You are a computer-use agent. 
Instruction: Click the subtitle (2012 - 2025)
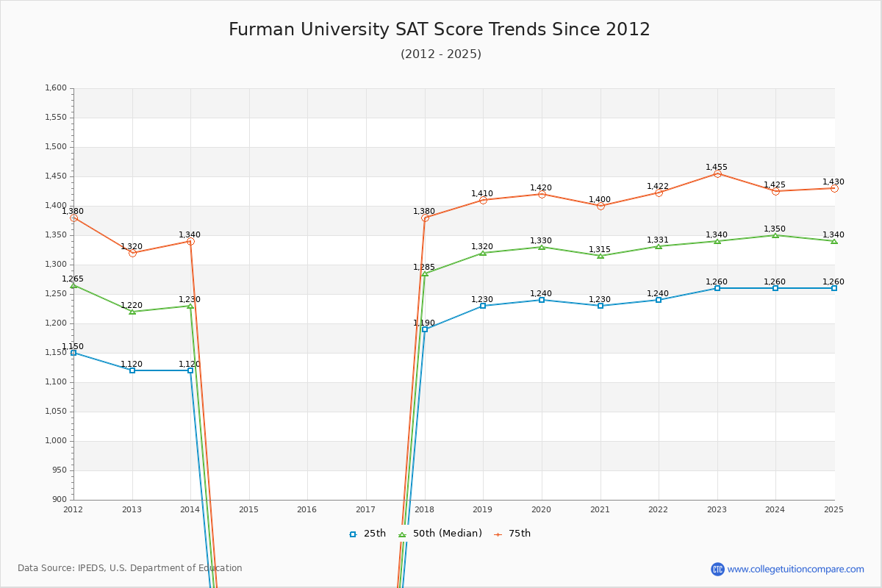(x=441, y=54)
